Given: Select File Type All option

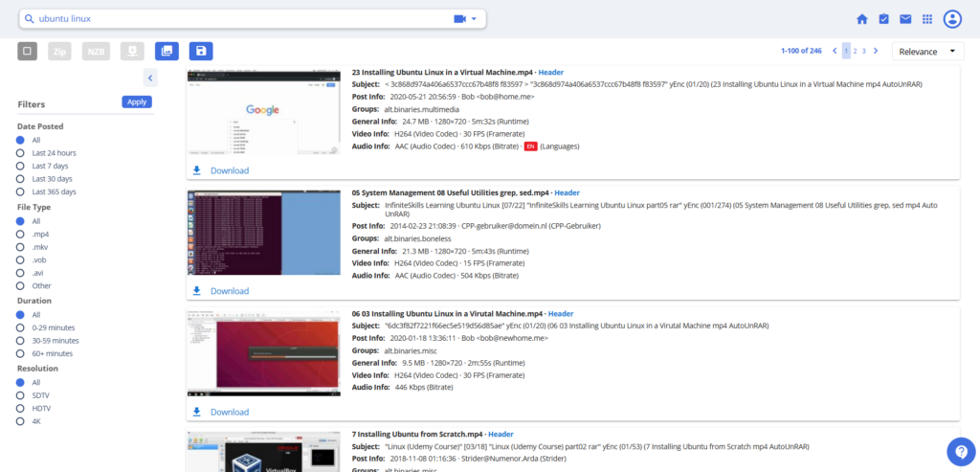Looking at the screenshot, I should [x=21, y=221].
